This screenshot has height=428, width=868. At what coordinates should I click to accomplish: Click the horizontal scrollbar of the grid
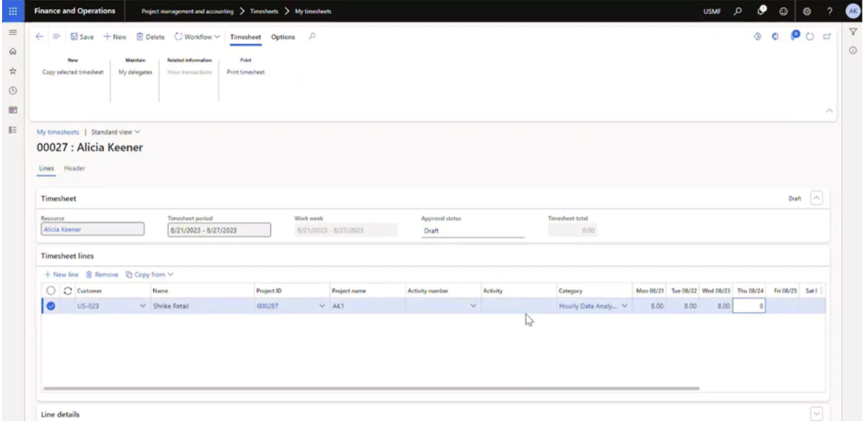(x=371, y=389)
